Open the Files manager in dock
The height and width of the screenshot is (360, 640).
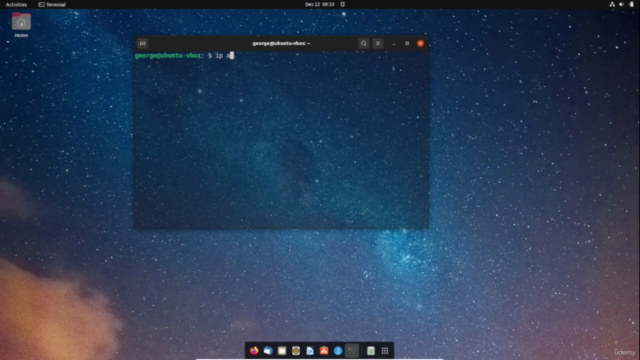[282, 351]
